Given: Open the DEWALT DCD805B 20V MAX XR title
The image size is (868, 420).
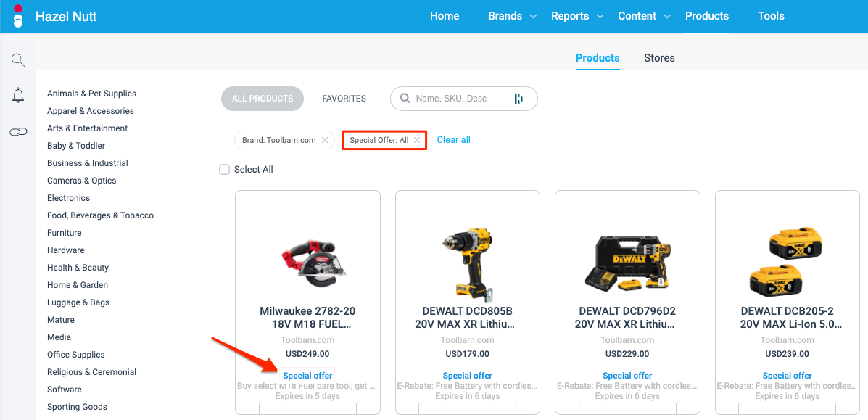Looking at the screenshot, I should pyautogui.click(x=467, y=318).
